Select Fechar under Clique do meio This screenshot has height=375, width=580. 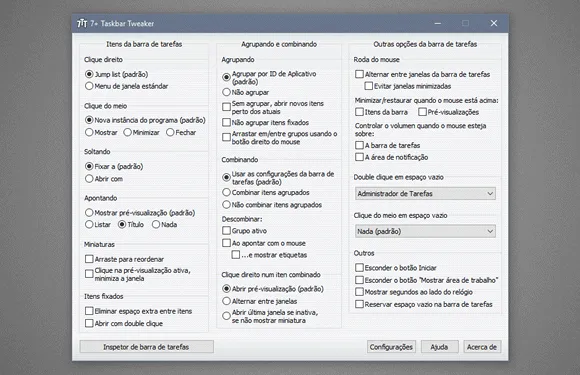(170, 132)
